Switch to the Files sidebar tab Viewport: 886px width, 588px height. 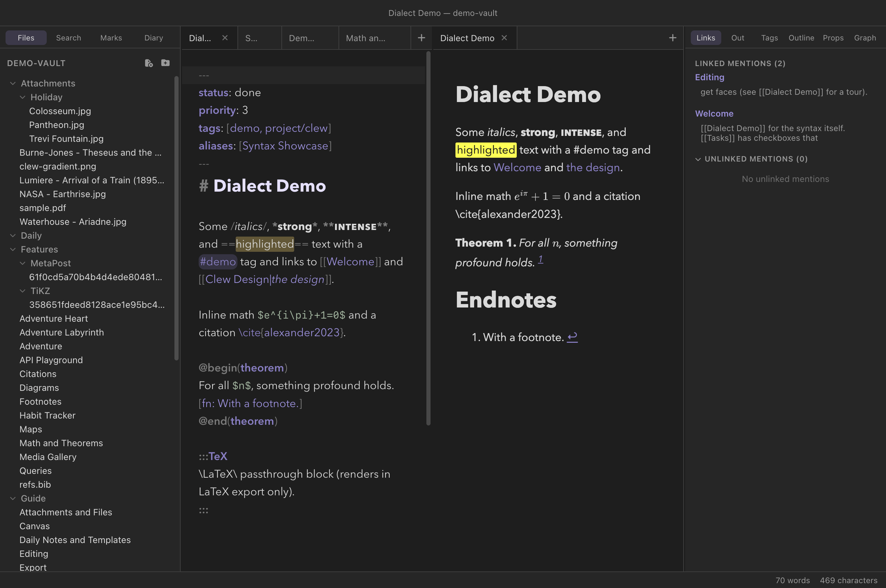tap(26, 38)
